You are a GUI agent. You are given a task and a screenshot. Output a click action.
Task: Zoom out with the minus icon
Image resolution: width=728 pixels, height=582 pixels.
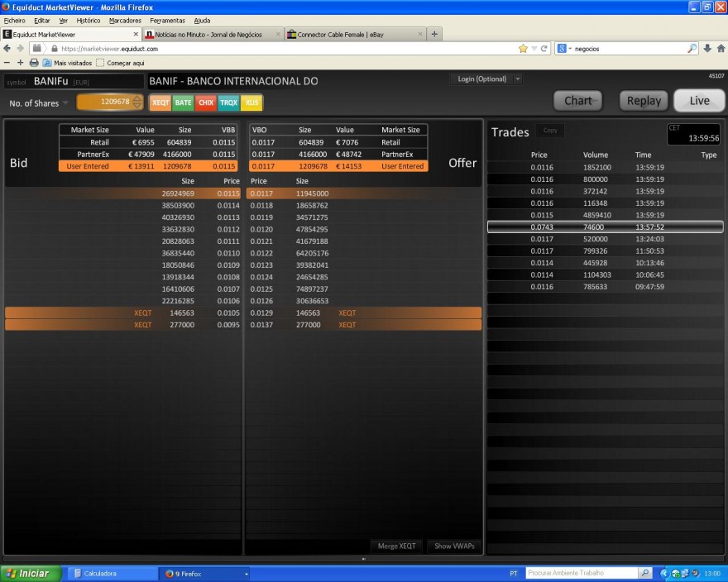click(x=7, y=63)
